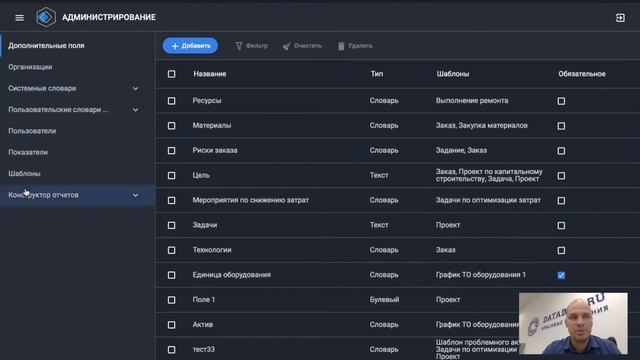Click Задачи по оптимизации затрат cell
The image size is (640, 360).
point(488,200)
